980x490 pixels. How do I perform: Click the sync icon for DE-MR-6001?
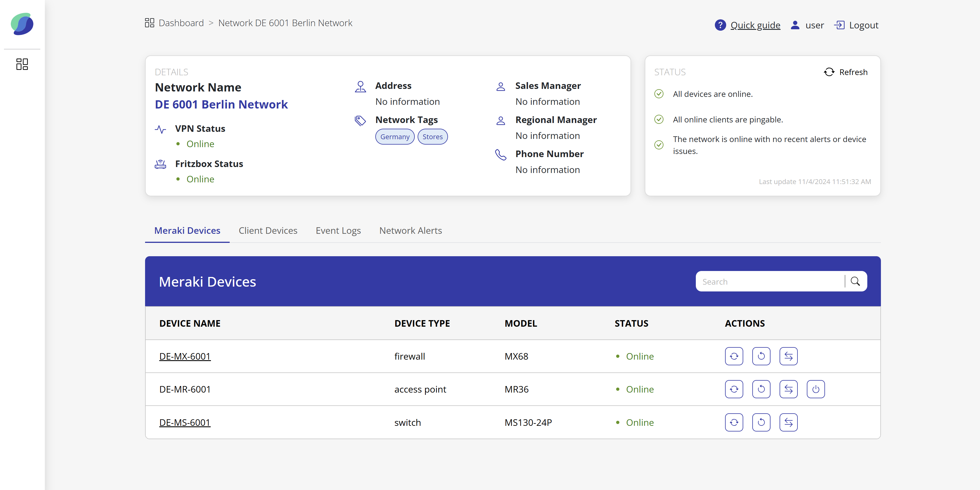(734, 389)
